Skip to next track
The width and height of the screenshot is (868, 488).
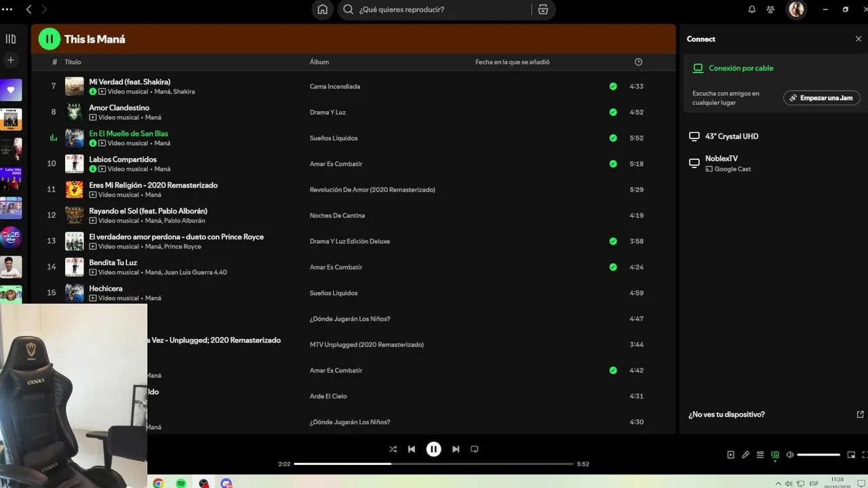point(456,449)
